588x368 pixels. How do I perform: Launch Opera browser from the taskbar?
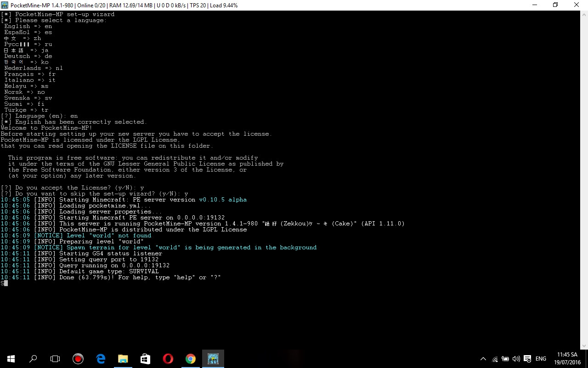click(168, 359)
